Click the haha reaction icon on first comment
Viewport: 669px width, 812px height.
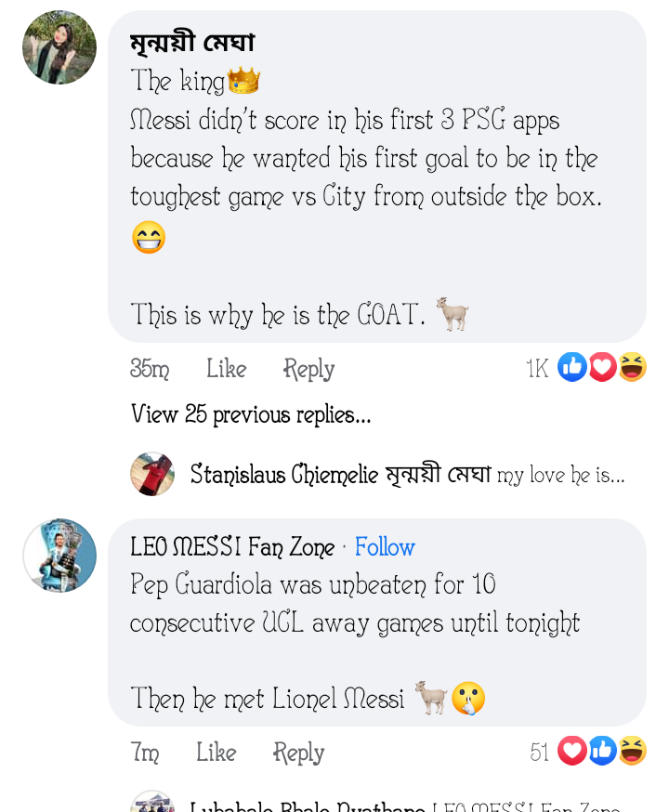[632, 367]
